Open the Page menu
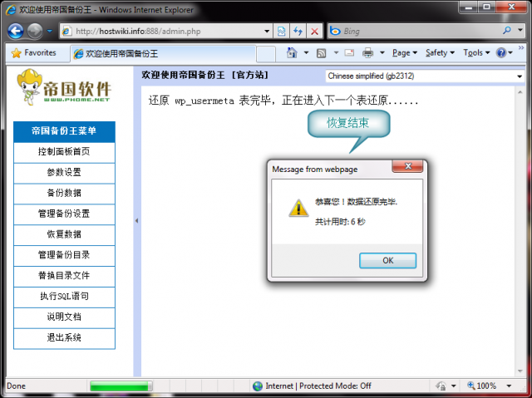532x398 pixels. tap(403, 52)
